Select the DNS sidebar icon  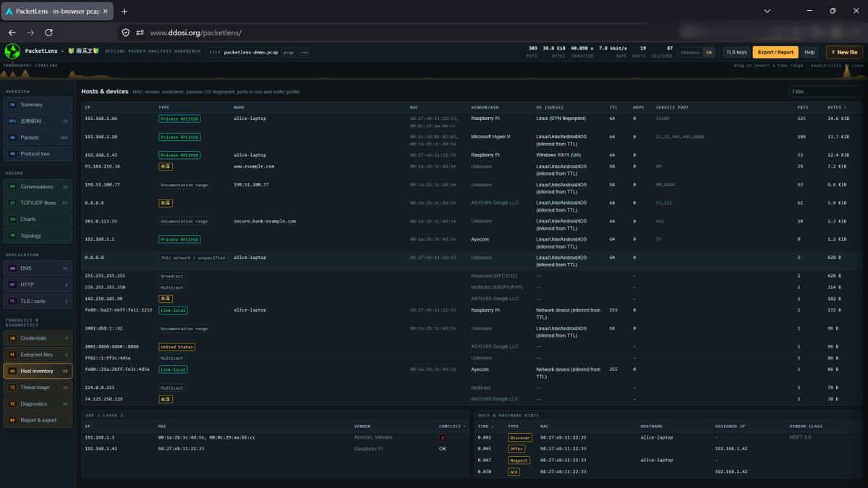[x=12, y=268]
